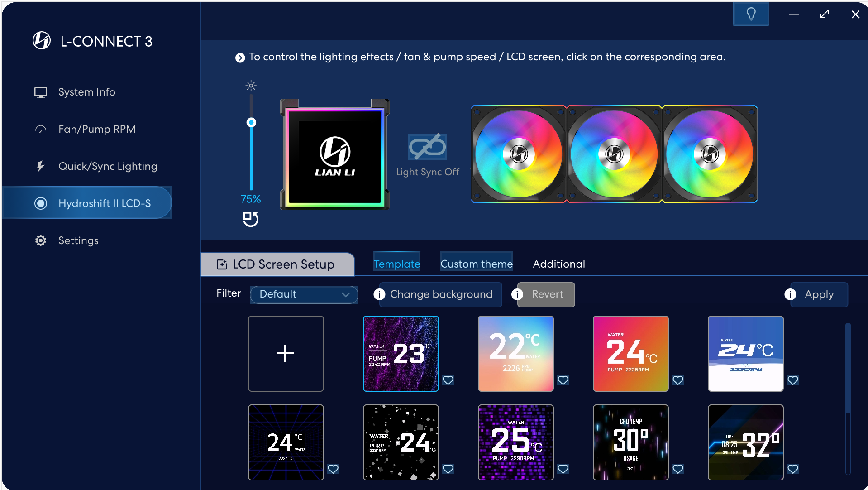The image size is (868, 490).
Task: Select the right RGB fan
Action: tap(710, 154)
